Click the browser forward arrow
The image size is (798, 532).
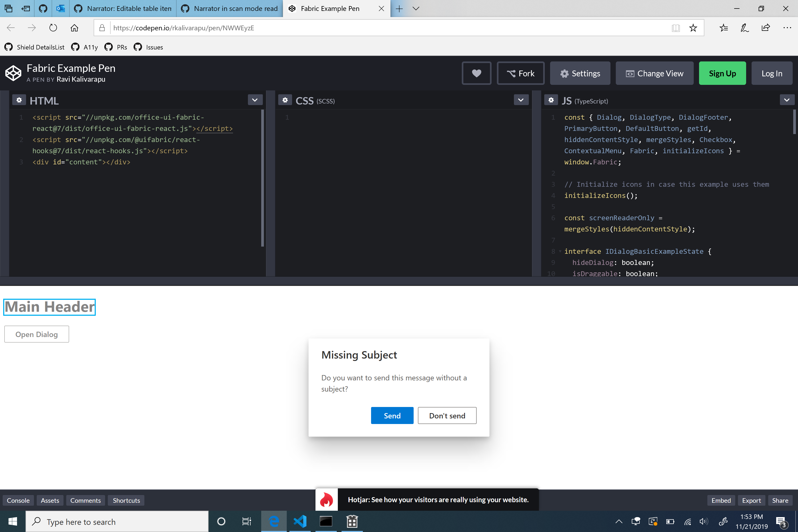(32, 28)
